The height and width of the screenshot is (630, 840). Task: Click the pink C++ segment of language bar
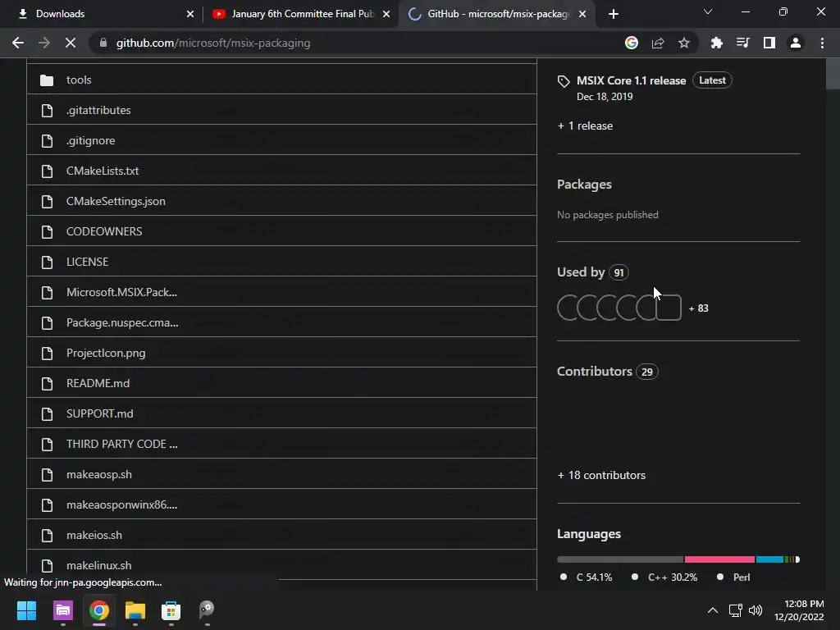click(x=719, y=559)
